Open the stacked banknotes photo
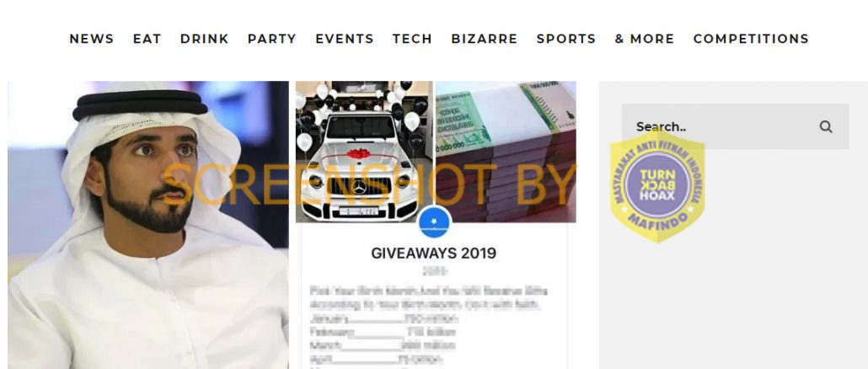 coord(506,152)
